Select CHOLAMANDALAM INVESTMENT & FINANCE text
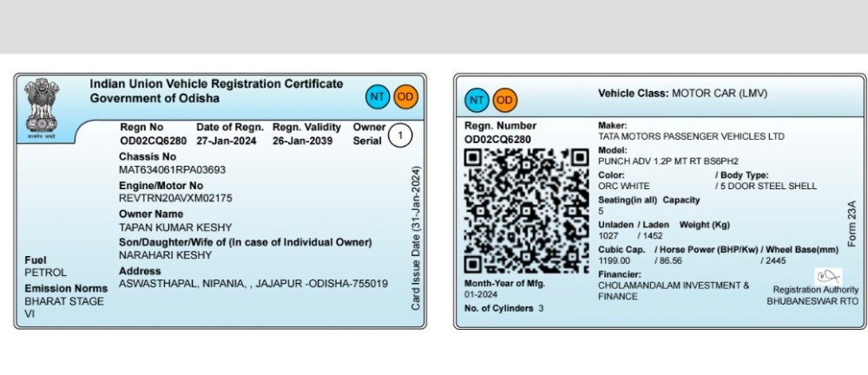 click(674, 291)
